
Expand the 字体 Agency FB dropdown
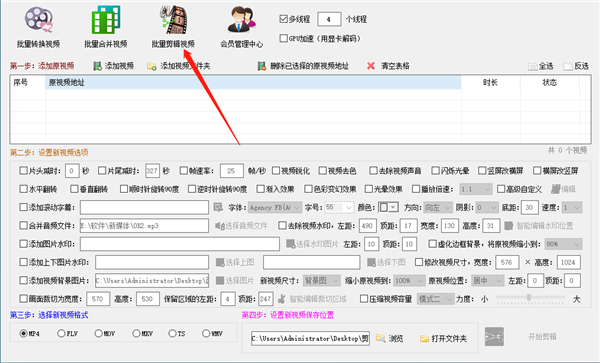point(275,207)
